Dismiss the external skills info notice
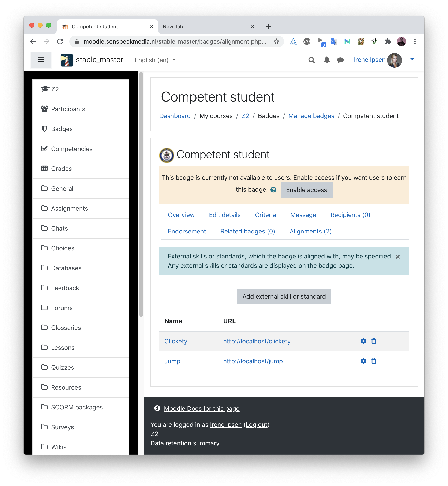 click(397, 257)
